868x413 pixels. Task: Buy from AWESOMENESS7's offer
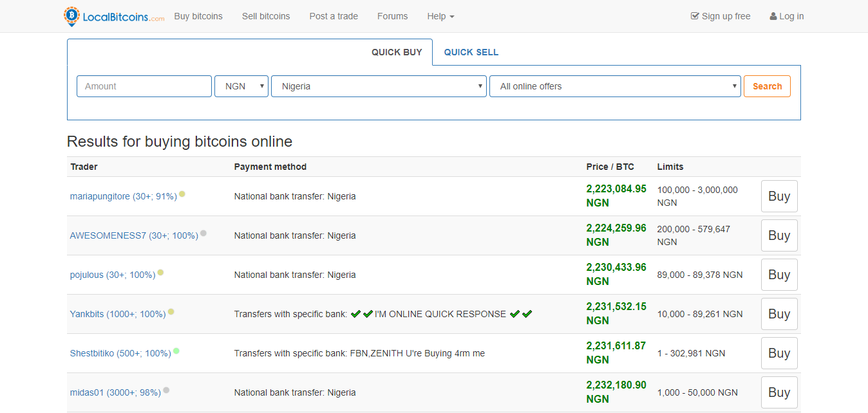point(779,235)
